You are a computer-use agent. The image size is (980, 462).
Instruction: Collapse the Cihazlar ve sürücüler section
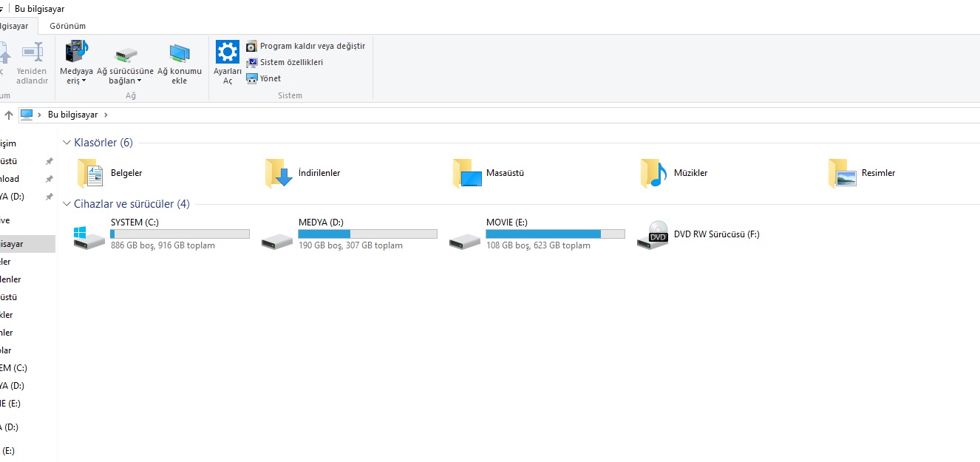(x=67, y=204)
